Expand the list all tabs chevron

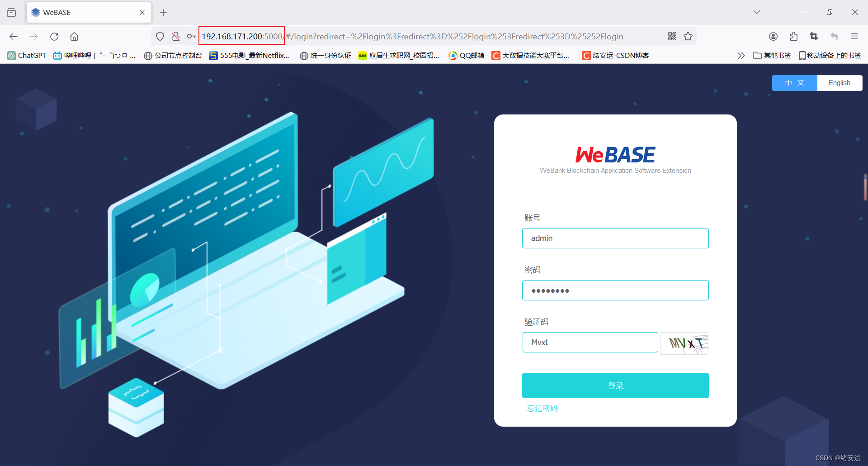(x=757, y=12)
